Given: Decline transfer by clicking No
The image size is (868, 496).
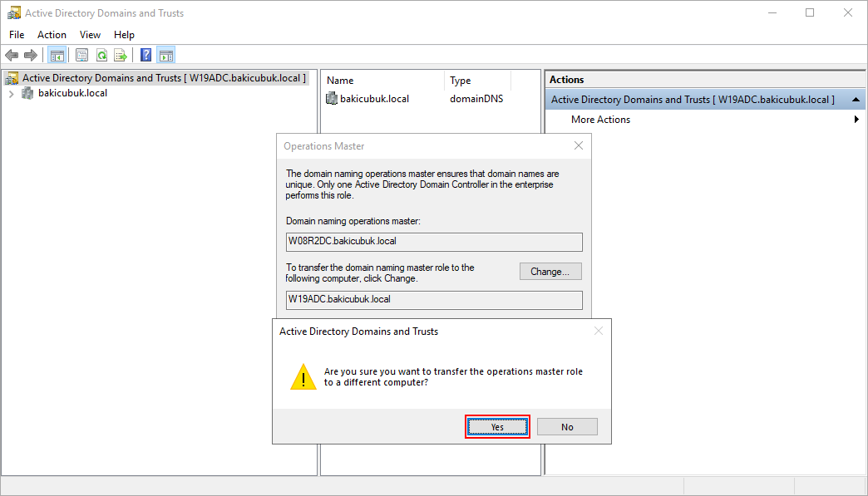Looking at the screenshot, I should [x=567, y=427].
